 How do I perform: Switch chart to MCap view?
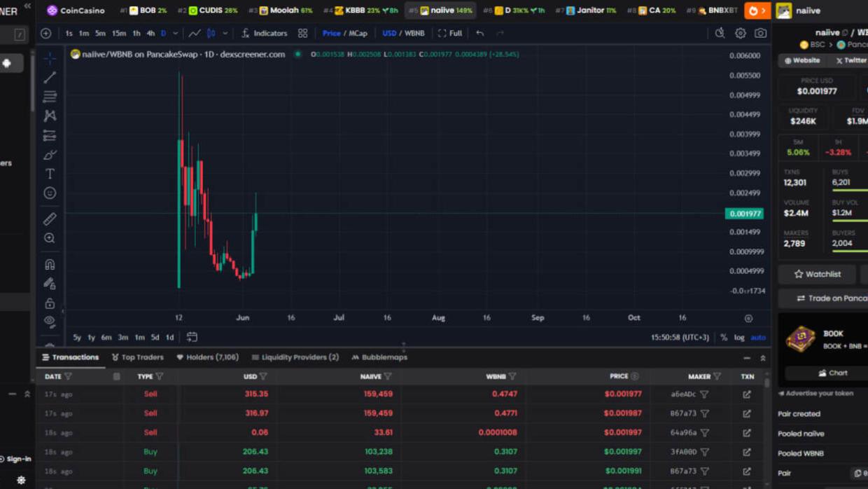pos(358,33)
